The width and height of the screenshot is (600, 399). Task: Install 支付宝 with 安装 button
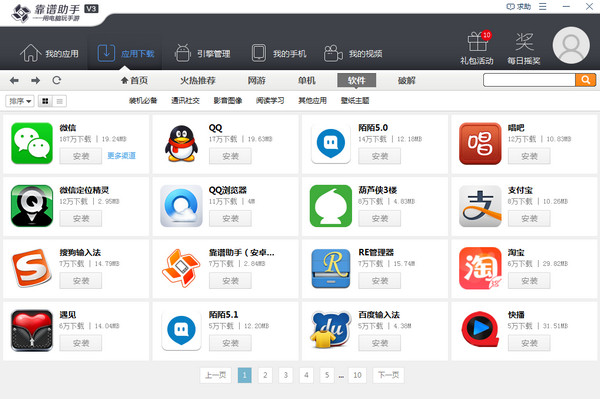[x=529, y=218]
